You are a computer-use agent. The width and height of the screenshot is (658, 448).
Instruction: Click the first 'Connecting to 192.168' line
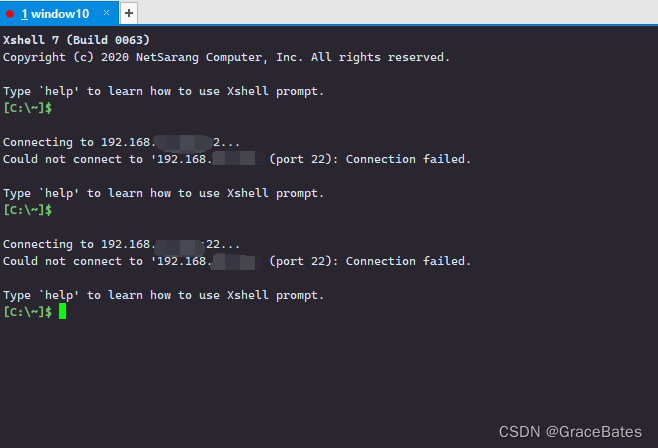121,142
